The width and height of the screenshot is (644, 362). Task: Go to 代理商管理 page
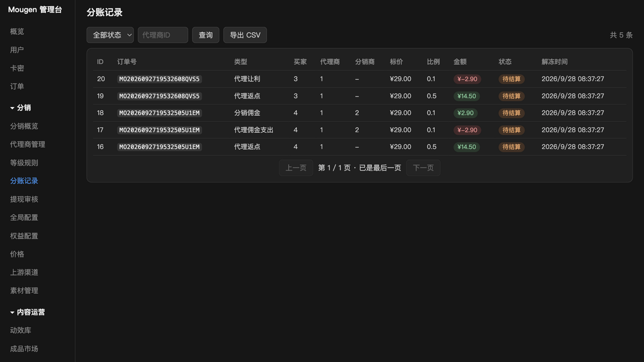[x=28, y=144]
